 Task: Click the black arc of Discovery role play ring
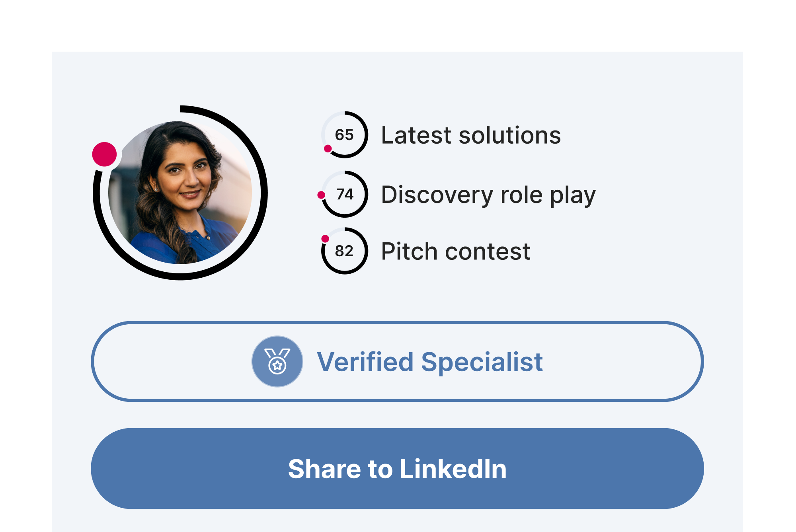[x=366, y=194]
